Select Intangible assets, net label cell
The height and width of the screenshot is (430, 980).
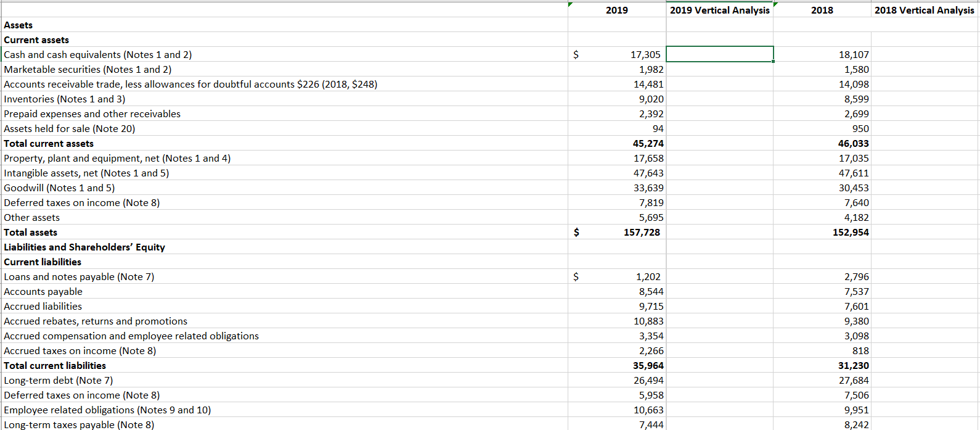(284, 173)
